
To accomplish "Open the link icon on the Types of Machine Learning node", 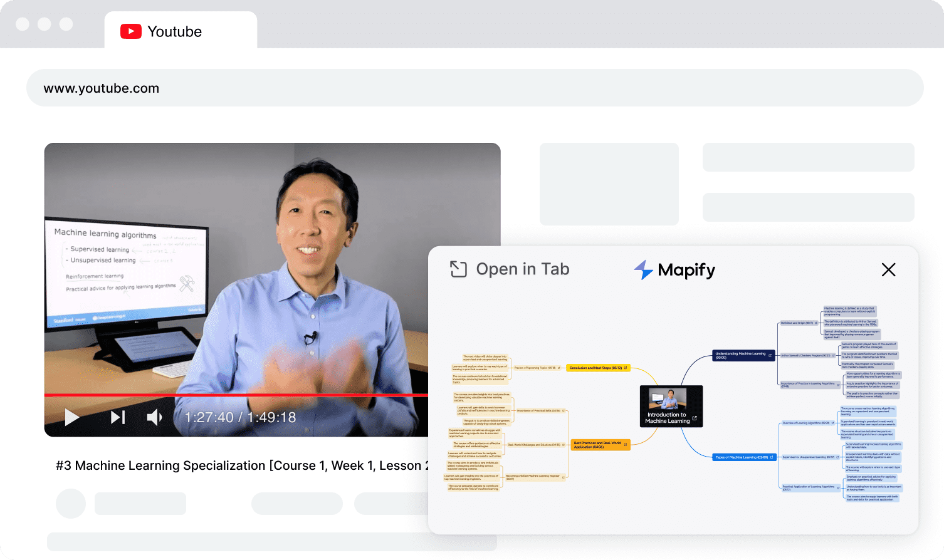I will [x=772, y=457].
